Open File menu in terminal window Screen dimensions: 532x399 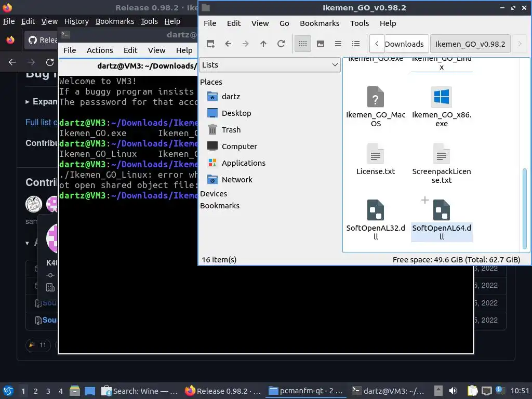(70, 50)
